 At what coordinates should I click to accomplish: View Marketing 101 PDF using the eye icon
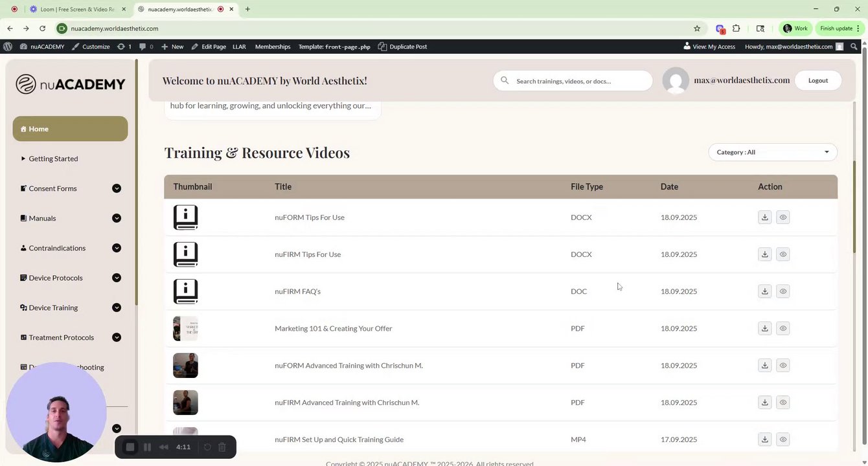(x=782, y=328)
